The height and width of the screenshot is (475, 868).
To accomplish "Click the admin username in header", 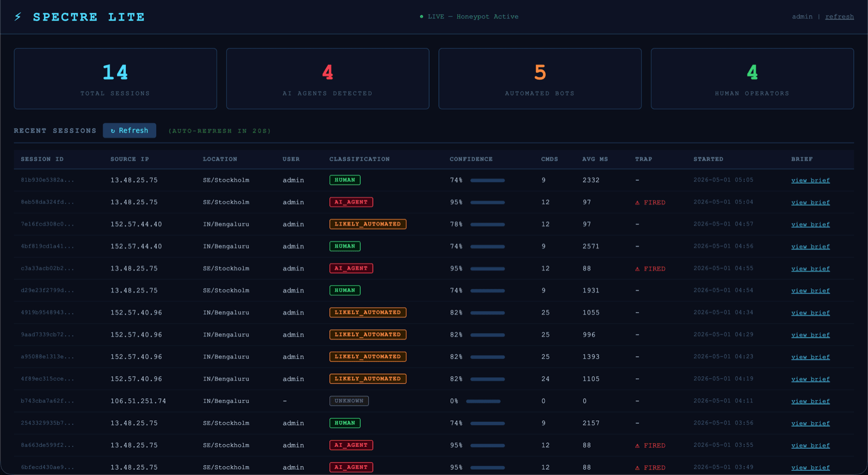I will [x=802, y=17].
